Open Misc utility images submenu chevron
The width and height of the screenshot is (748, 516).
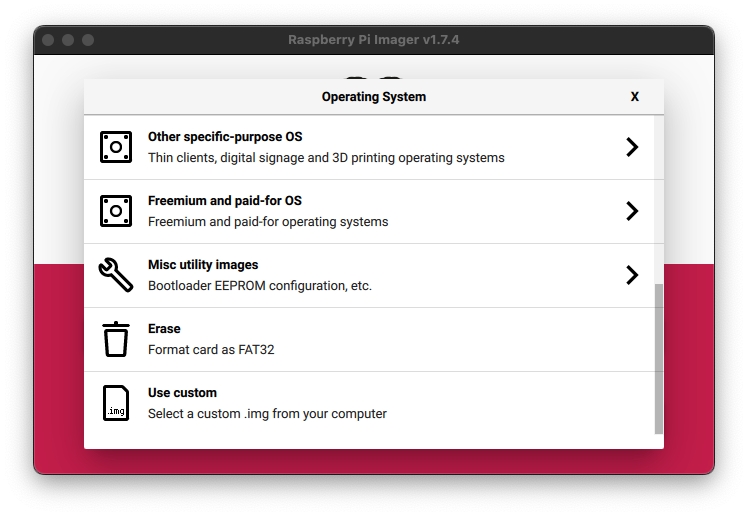coord(632,275)
